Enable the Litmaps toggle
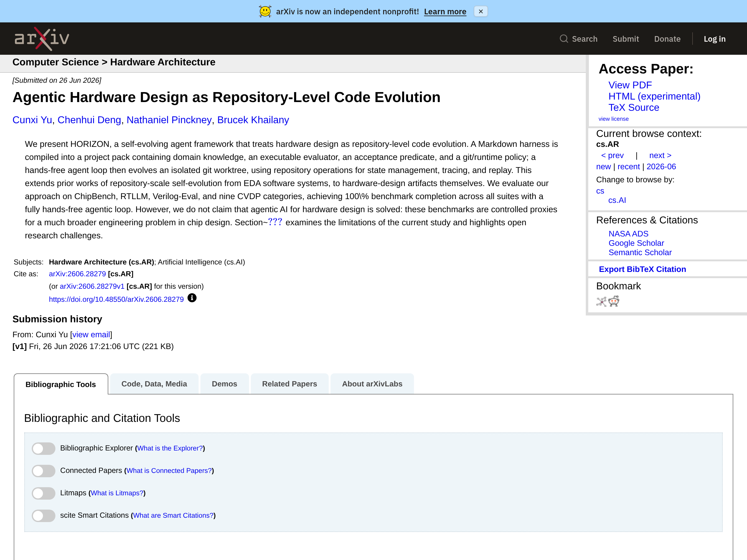 point(44,493)
